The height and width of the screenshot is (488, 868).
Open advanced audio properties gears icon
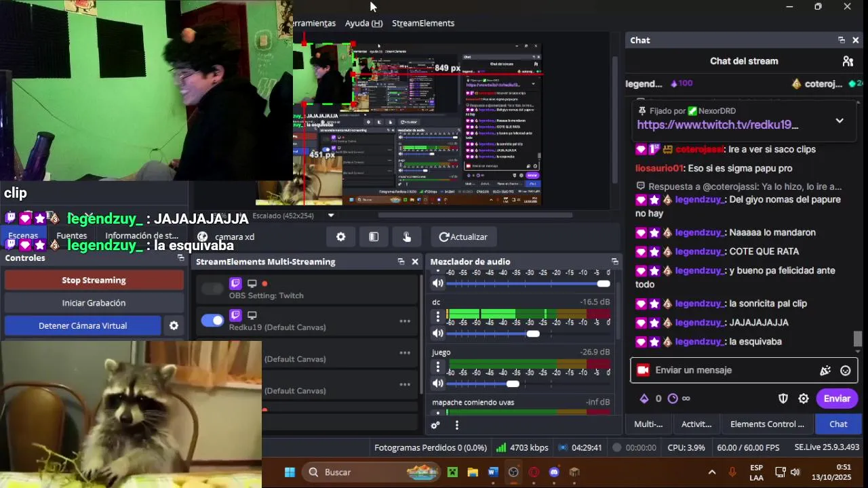coord(435,425)
